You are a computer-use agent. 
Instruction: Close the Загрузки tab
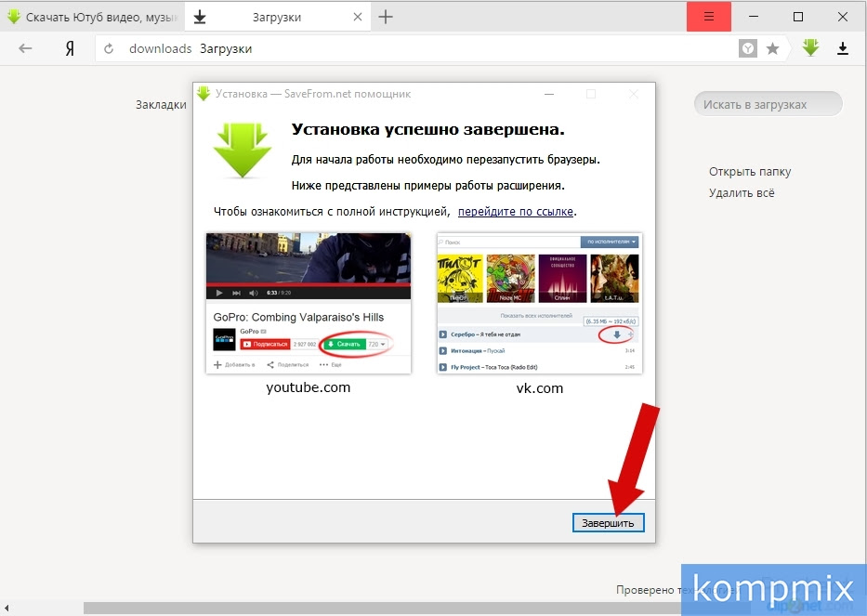(x=358, y=17)
